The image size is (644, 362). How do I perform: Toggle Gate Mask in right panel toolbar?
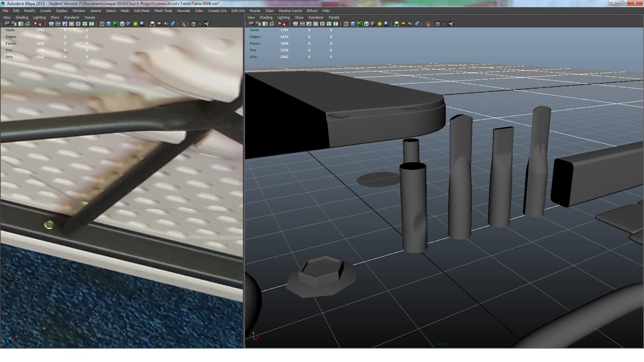tap(316, 24)
